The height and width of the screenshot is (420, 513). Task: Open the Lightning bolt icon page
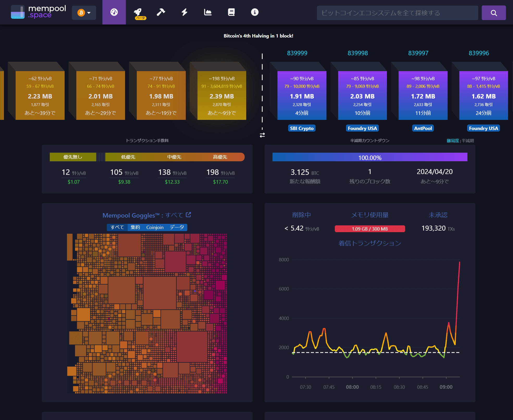[x=184, y=12]
